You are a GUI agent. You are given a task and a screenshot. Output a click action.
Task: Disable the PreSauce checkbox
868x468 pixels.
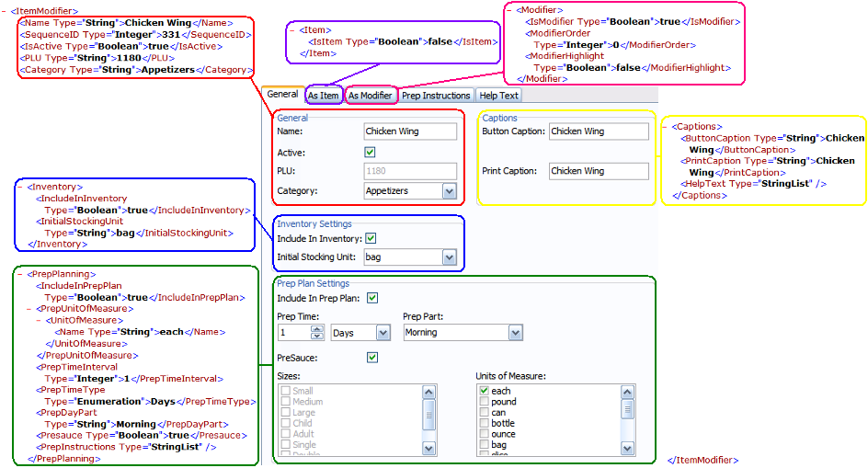(371, 358)
